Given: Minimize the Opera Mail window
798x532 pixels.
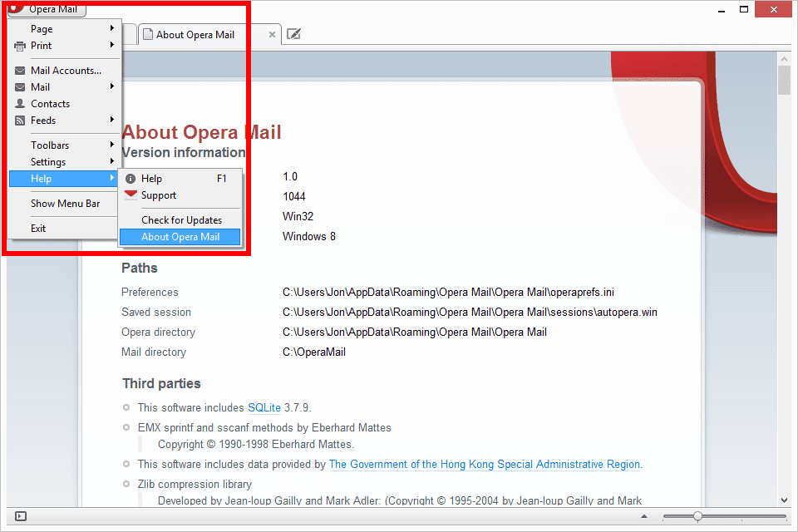Looking at the screenshot, I should click(x=722, y=10).
